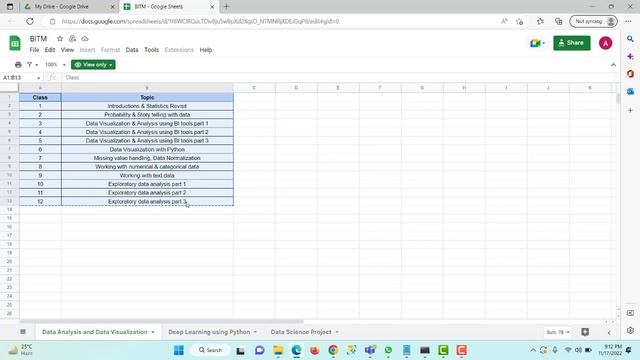Select cell "Missing value handling, Data Normalization"
Screen dimensions: 640x360
[x=147, y=158]
